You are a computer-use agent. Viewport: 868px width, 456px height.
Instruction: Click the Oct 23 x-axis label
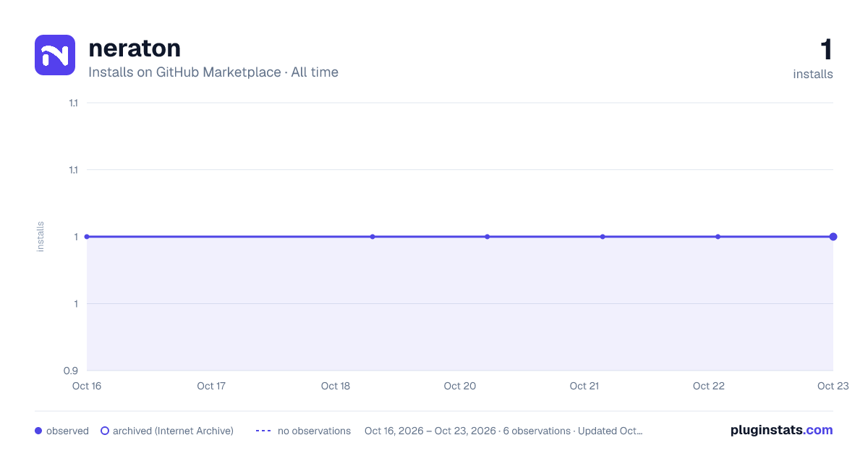click(x=833, y=387)
